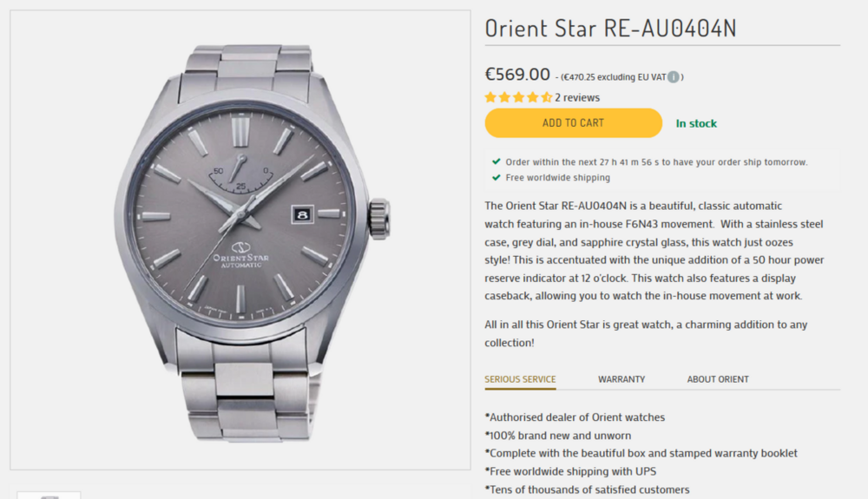
Task: Click the middle (third) rating star
Action: 519,97
